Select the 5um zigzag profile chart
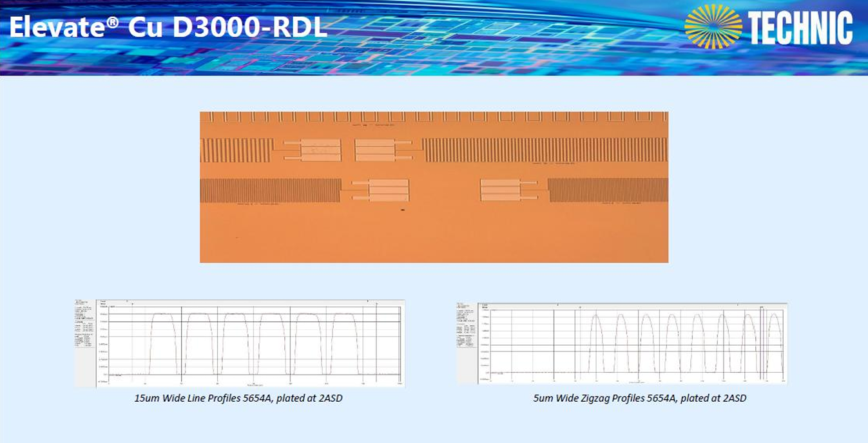The width and height of the screenshot is (868, 443). (x=632, y=343)
